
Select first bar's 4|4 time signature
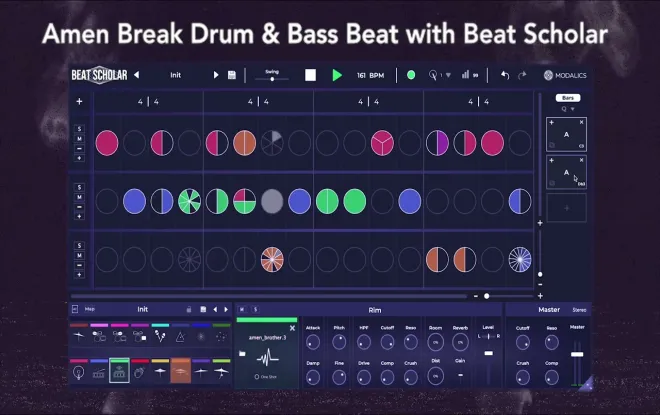click(x=148, y=101)
